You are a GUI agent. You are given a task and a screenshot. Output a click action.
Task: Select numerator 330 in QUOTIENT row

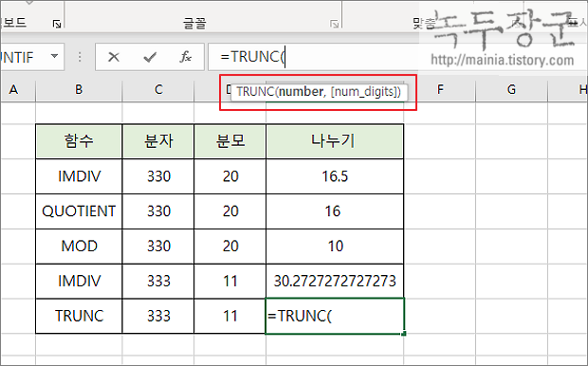point(158,211)
